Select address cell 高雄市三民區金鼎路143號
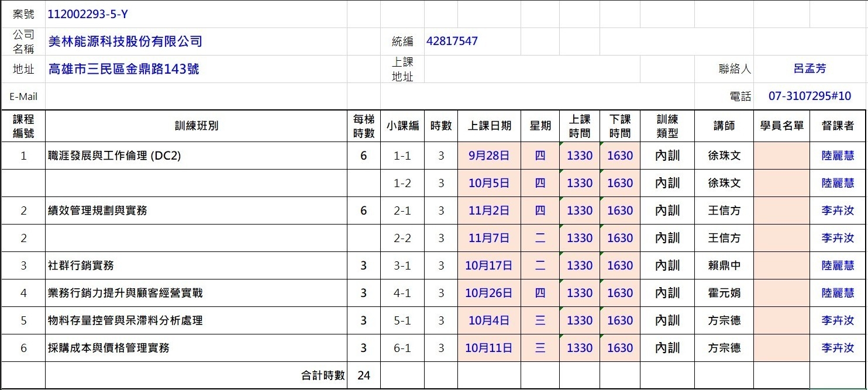 [x=123, y=69]
